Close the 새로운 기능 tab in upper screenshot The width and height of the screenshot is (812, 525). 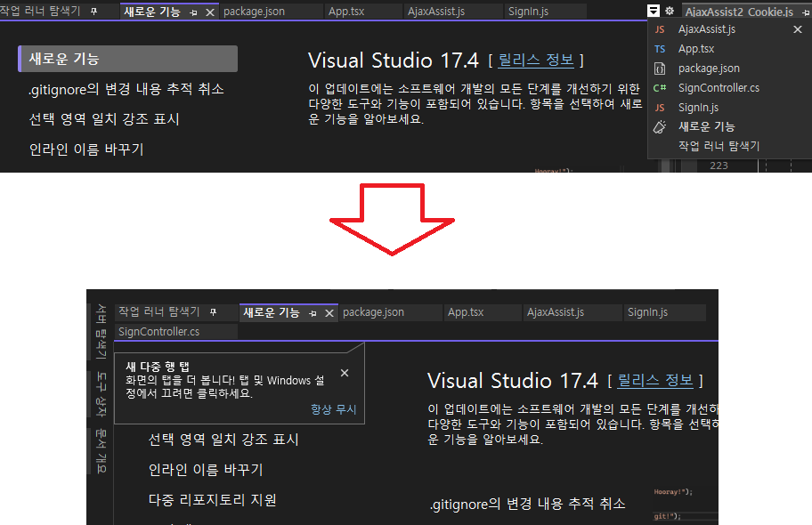pyautogui.click(x=210, y=12)
